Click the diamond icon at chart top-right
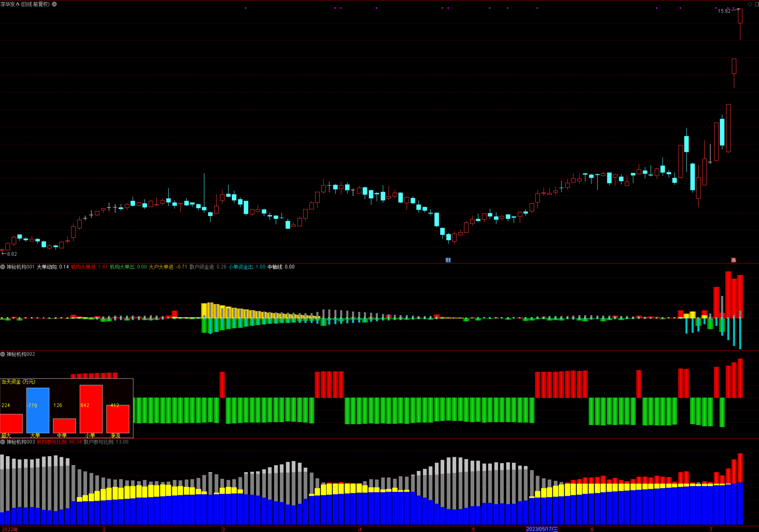This screenshot has height=532, width=759. pos(750,4)
